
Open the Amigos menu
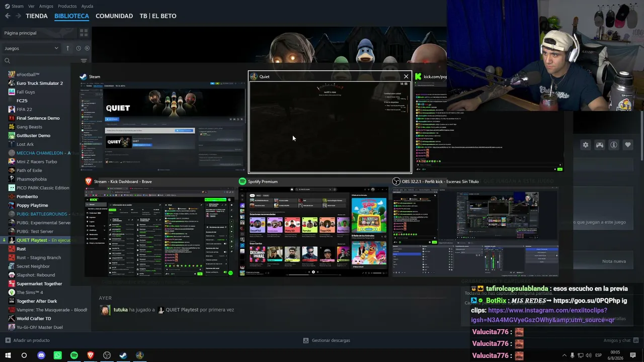click(46, 6)
